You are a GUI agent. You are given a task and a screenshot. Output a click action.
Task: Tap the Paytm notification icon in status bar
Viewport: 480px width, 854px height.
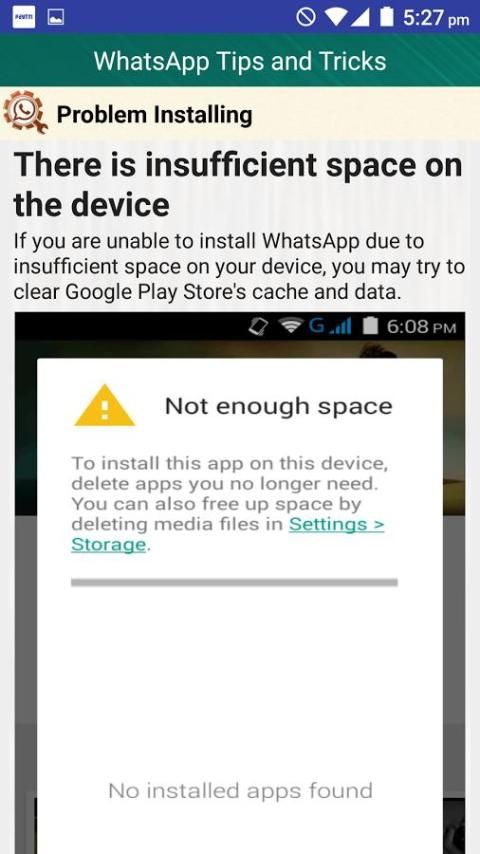pos(23,17)
